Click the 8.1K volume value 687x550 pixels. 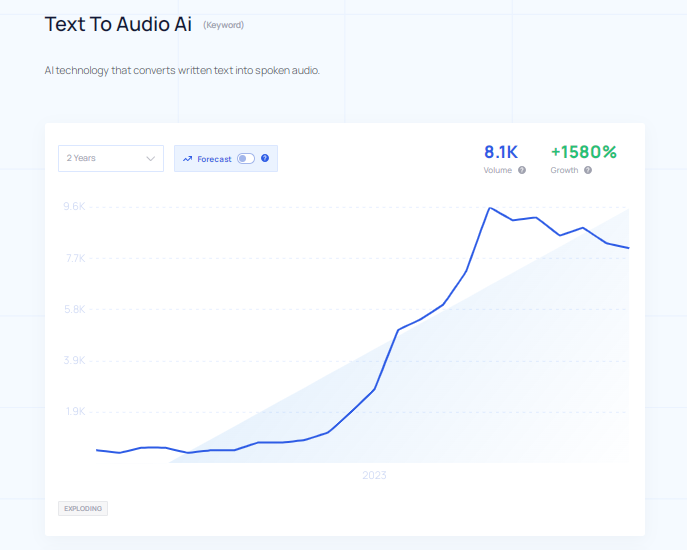coord(501,152)
